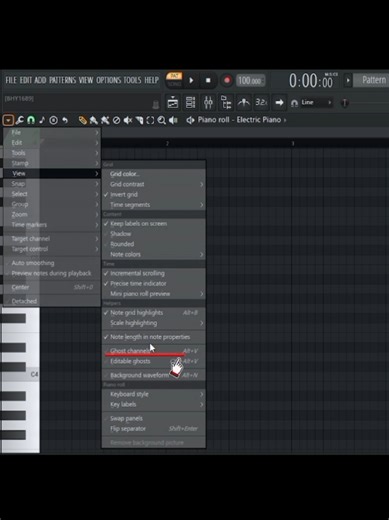Viewport: 389px width, 520px height.
Task: Expand the Grid contrast submenu
Action: 154,184
